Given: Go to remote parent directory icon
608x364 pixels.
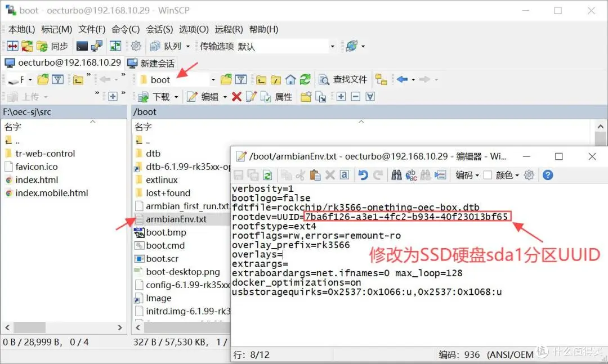Looking at the screenshot, I should [x=261, y=79].
